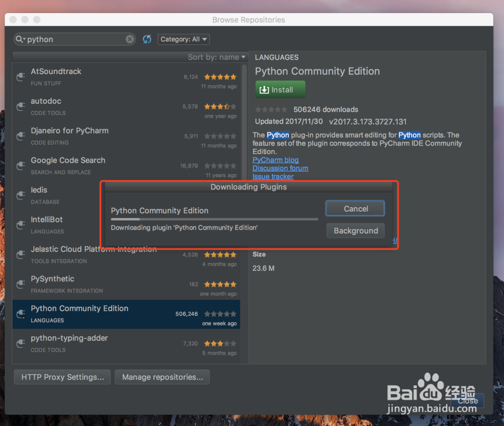Click the download icon on Install button
The height and width of the screenshot is (426, 504).
tap(264, 90)
